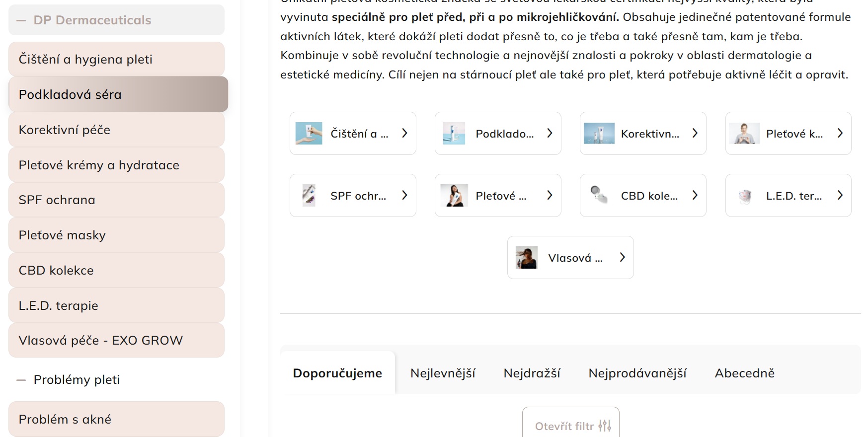The width and height of the screenshot is (868, 437).
Task: Click arrow on Podkladová séra tile
Action: pos(550,133)
